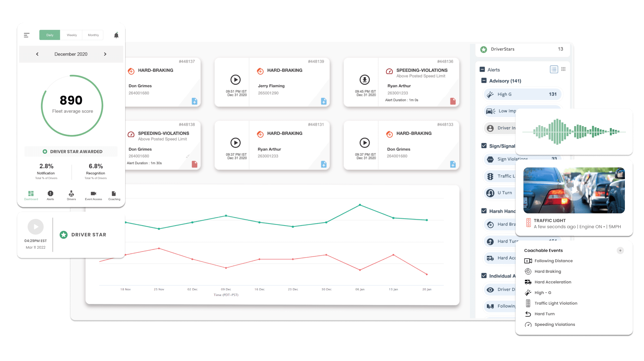Go to next month with right chevron
Image resolution: width=644 pixels, height=361 pixels.
point(105,54)
